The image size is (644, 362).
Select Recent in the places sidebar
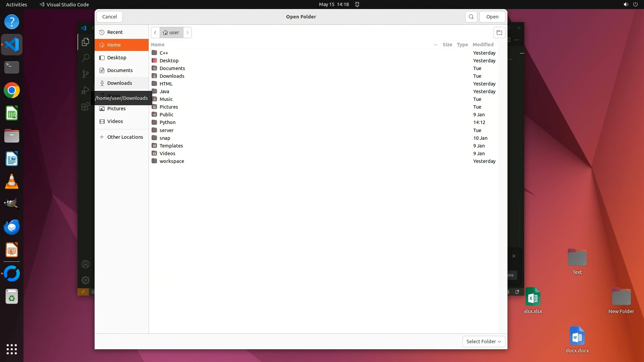click(115, 32)
